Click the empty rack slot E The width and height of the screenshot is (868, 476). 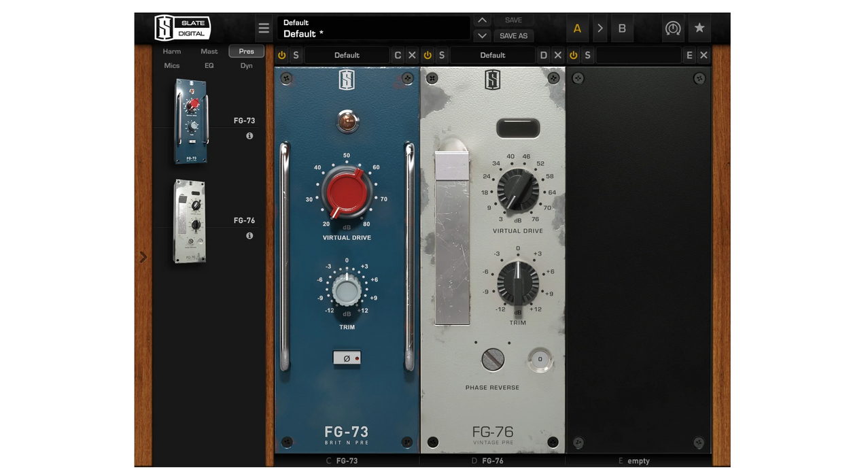pos(639,260)
